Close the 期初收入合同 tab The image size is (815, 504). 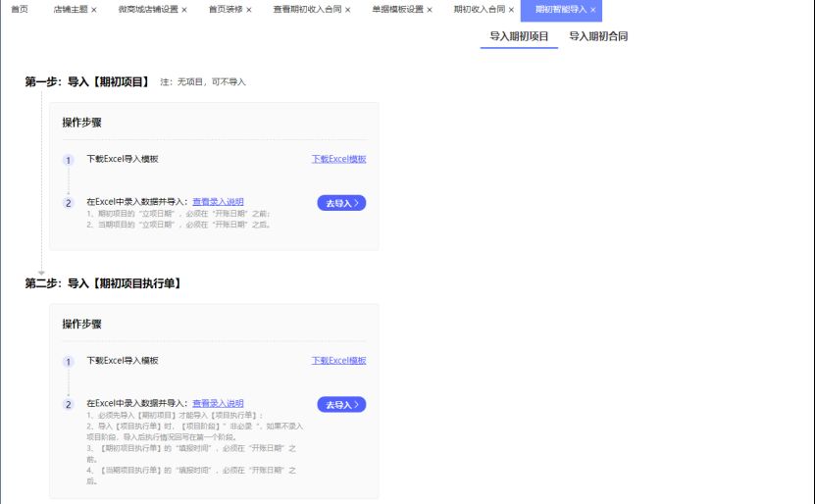pyautogui.click(x=511, y=10)
